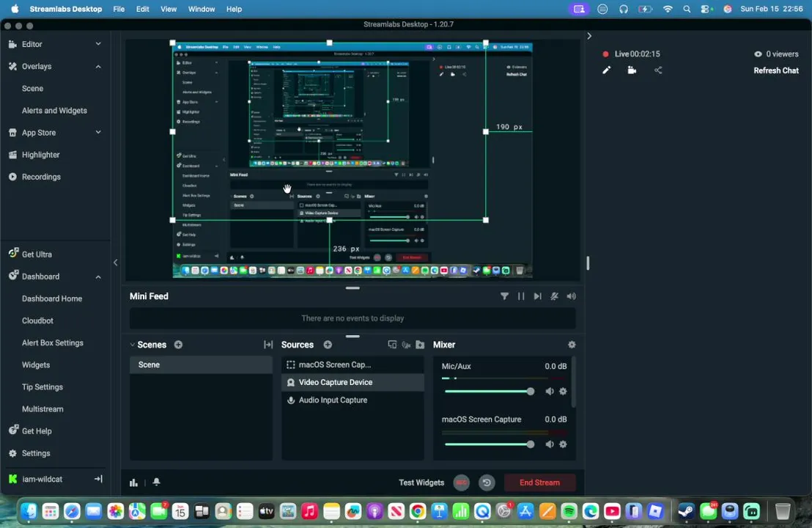The height and width of the screenshot is (528, 812).
Task: Click the viewer count eye icon
Action: pyautogui.click(x=758, y=54)
